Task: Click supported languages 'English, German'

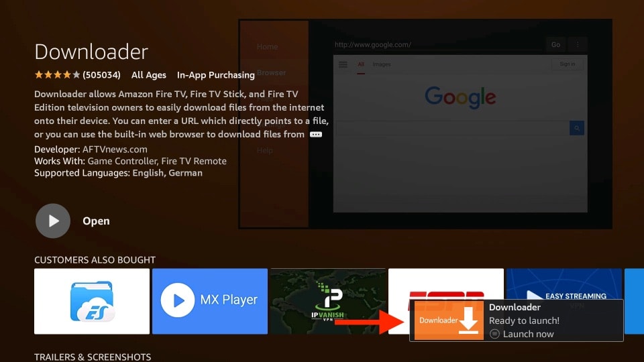Action: pos(167,173)
